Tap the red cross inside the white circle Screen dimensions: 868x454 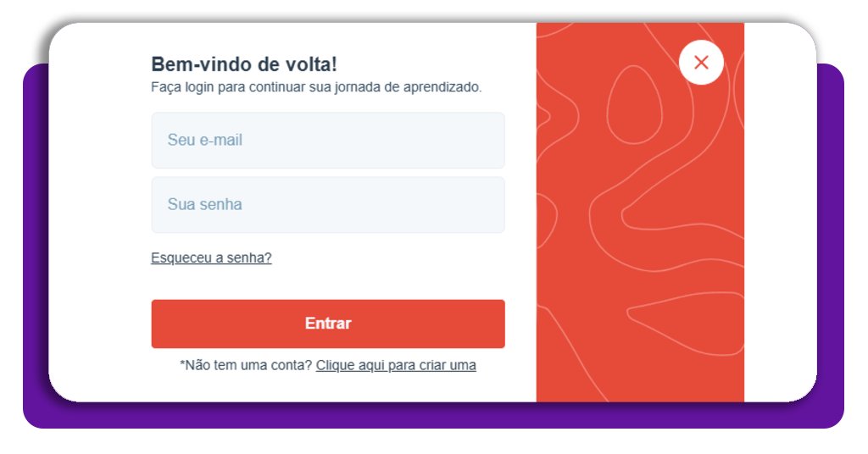[x=701, y=63]
